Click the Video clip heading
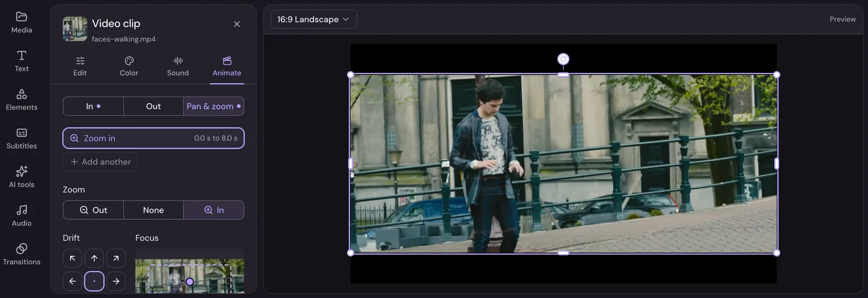This screenshot has width=868, height=298. coord(116,23)
